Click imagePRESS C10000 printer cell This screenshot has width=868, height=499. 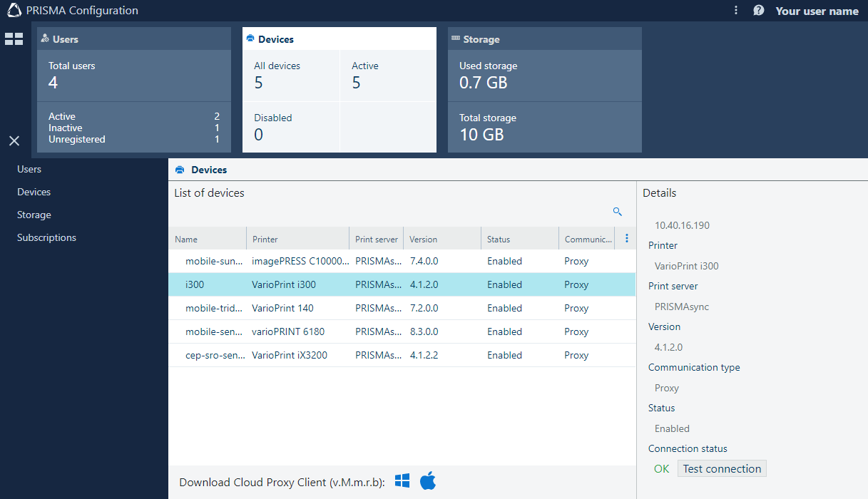tap(301, 261)
